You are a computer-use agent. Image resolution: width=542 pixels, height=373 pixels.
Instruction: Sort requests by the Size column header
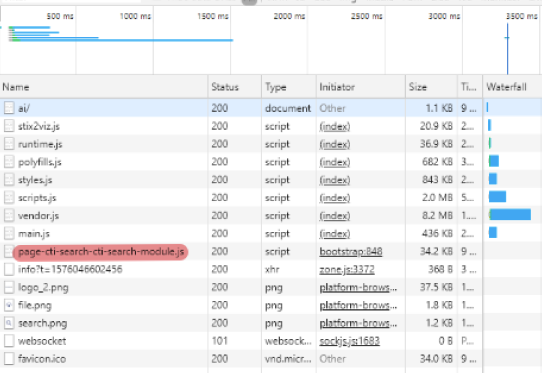click(431, 87)
